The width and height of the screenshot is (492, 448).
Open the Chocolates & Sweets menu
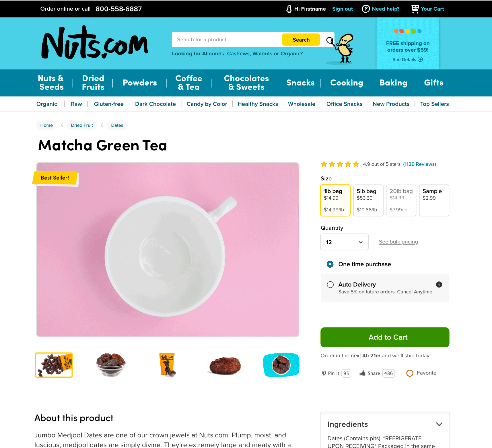point(246,83)
